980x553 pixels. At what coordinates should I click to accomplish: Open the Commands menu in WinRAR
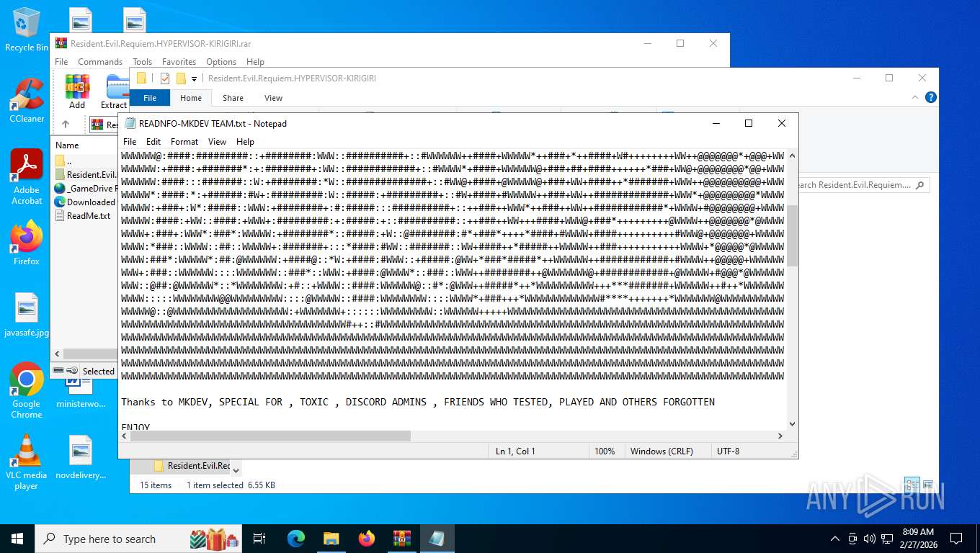click(x=100, y=62)
